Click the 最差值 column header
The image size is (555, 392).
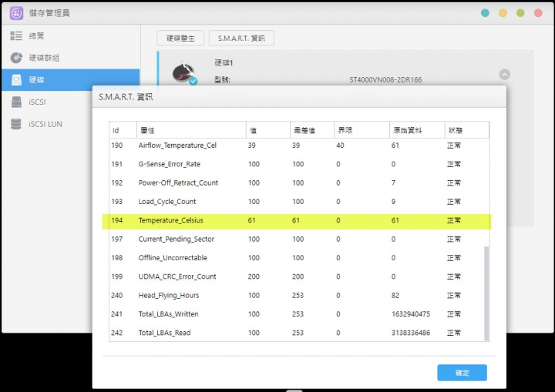pyautogui.click(x=312, y=130)
